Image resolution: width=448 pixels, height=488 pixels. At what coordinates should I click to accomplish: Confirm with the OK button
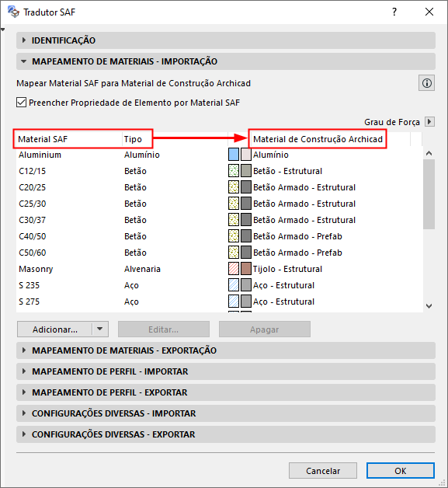tap(401, 471)
